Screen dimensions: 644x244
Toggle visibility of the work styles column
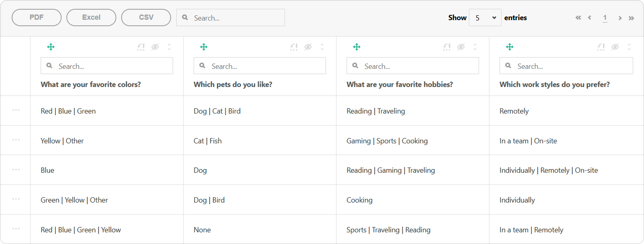click(615, 47)
